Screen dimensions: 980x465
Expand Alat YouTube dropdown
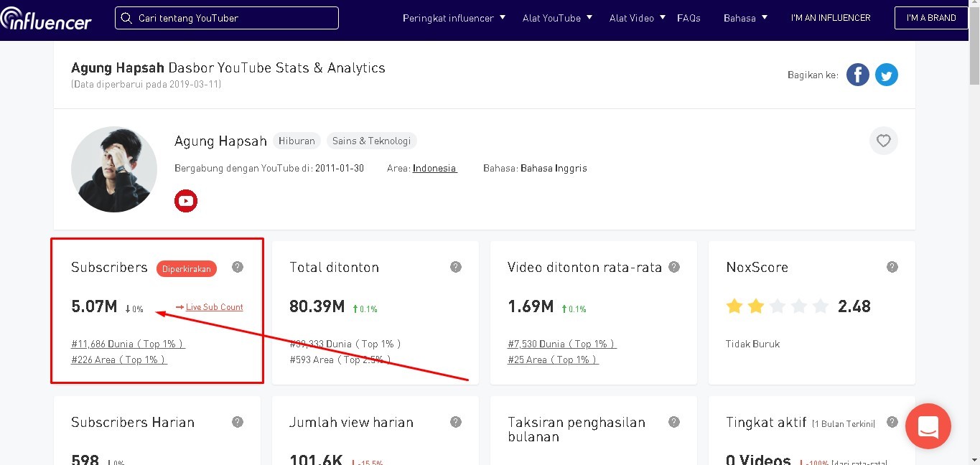[x=557, y=18]
